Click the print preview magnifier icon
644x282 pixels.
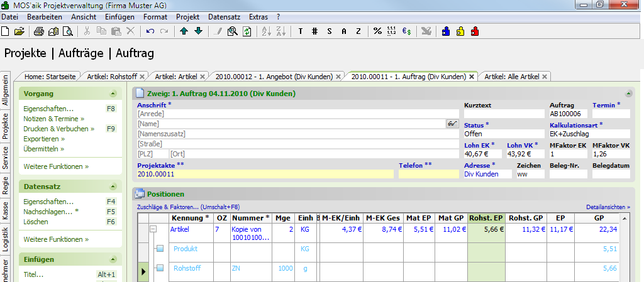(x=68, y=31)
